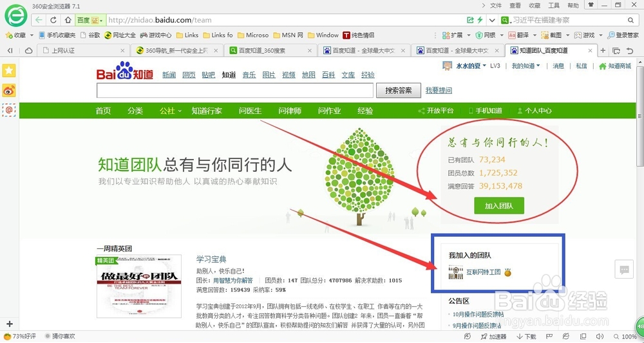Open the 帮助 menu
The width and height of the screenshot is (644, 343).
point(573,5)
